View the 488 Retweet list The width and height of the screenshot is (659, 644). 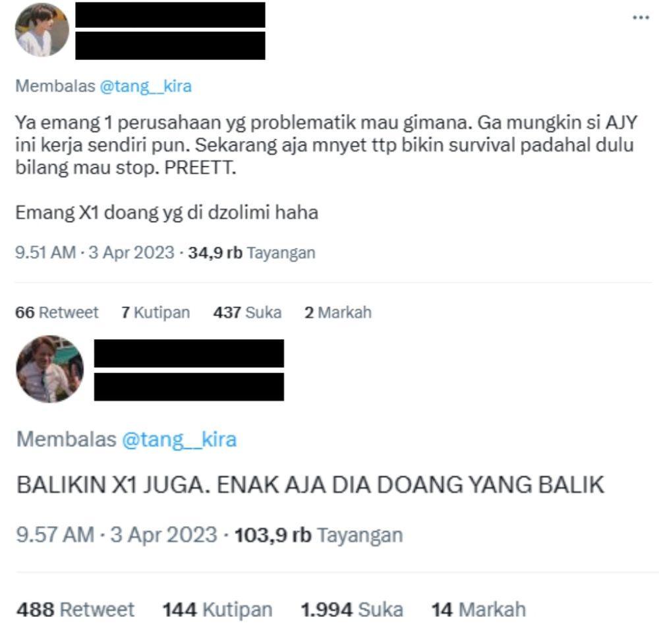(76, 609)
